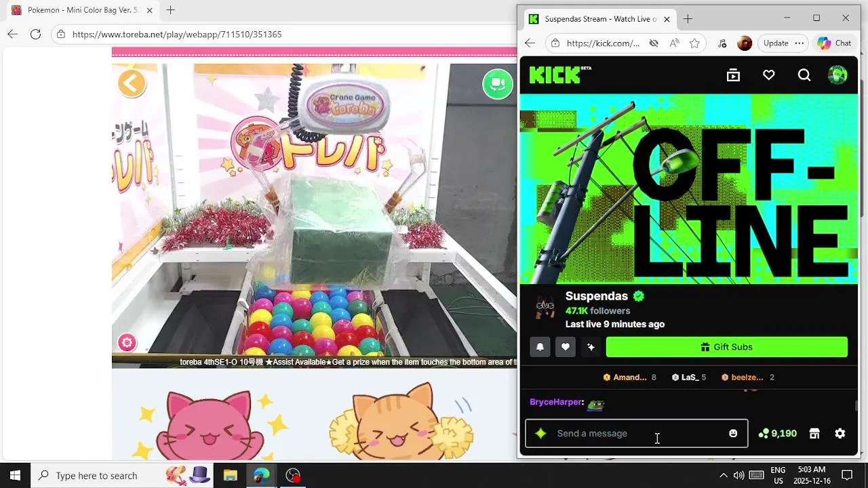Show hidden system tray icons
The image size is (868, 488).
(723, 475)
